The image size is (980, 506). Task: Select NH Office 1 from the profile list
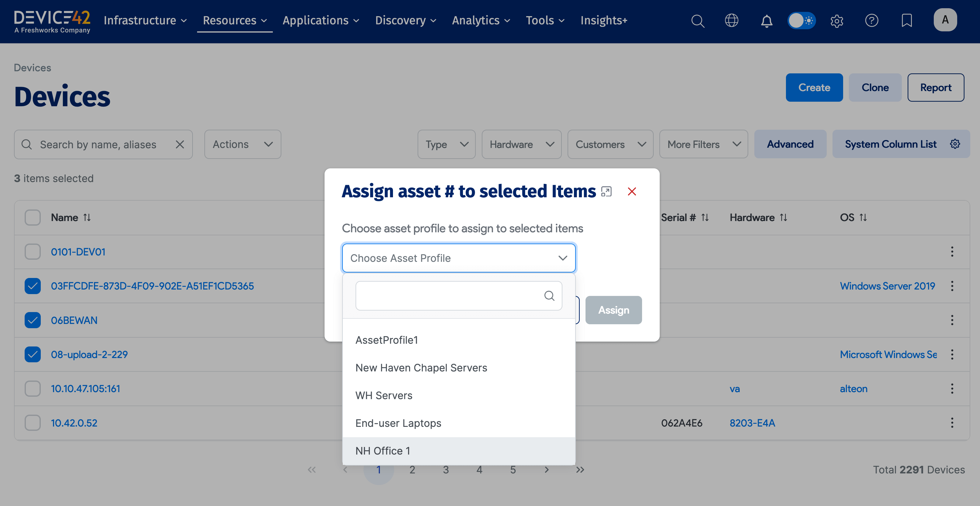pos(383,450)
